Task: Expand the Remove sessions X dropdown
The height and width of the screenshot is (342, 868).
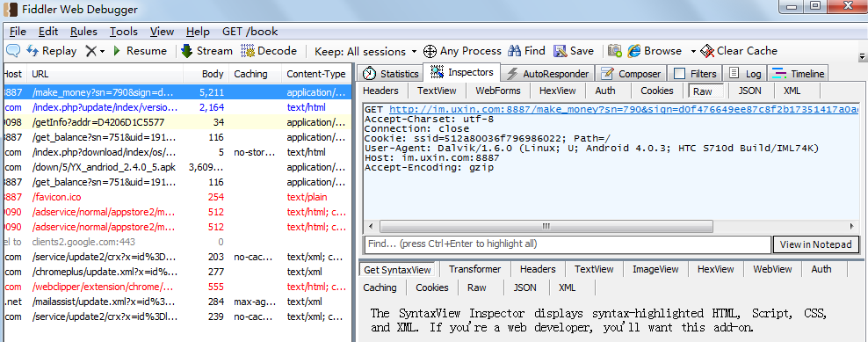Action: 103,52
